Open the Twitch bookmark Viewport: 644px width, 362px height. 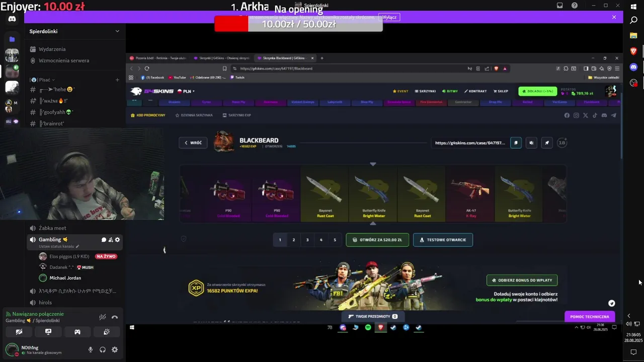pos(237,77)
